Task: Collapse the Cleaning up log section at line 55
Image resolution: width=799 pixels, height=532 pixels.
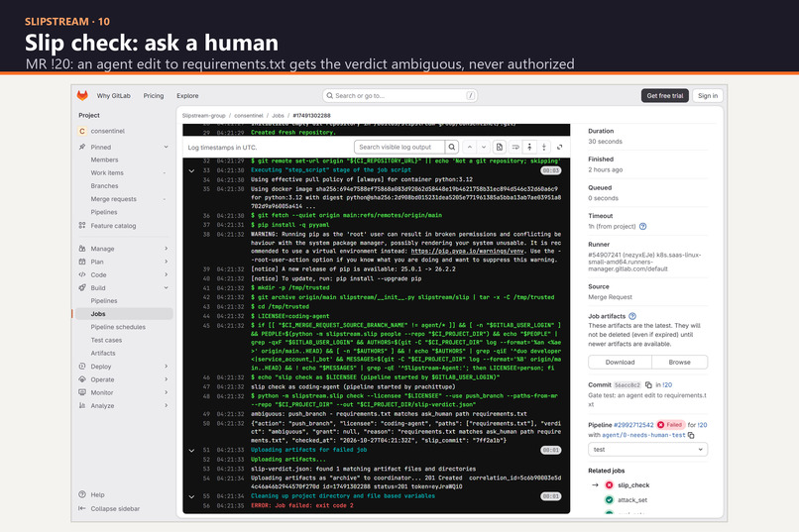Action: coord(191,496)
